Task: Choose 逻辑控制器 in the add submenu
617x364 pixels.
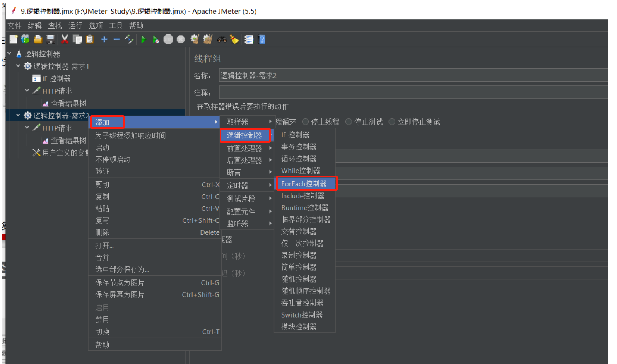Action: click(248, 135)
